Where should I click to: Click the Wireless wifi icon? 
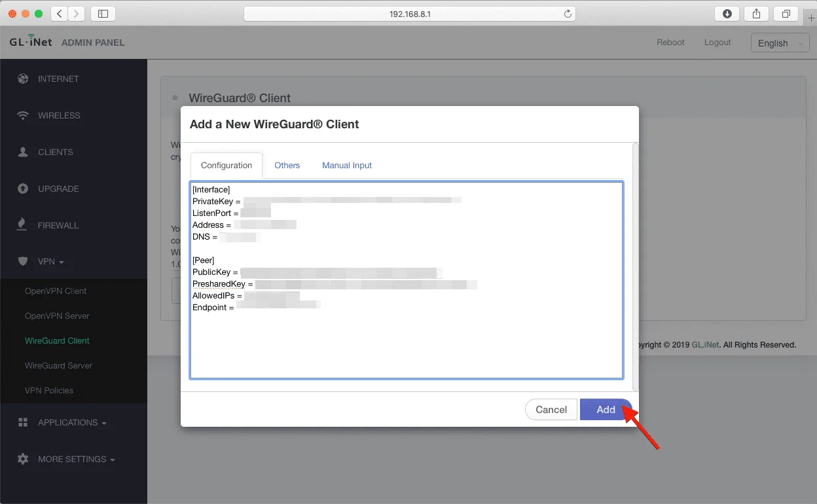(x=24, y=116)
